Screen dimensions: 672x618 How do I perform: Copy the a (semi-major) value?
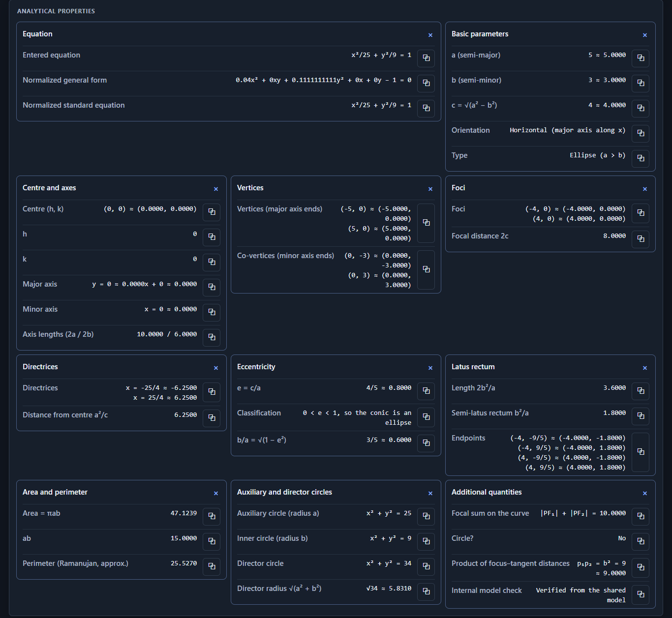click(641, 58)
